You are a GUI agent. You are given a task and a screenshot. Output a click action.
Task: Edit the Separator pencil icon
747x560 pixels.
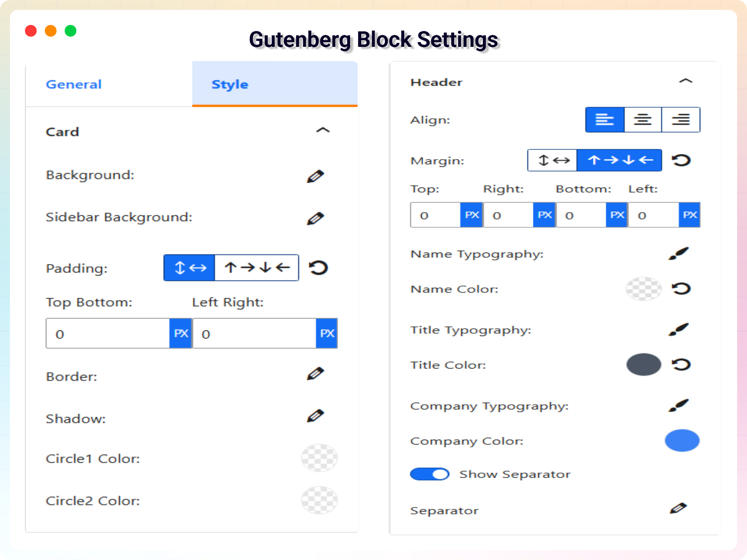click(x=678, y=508)
